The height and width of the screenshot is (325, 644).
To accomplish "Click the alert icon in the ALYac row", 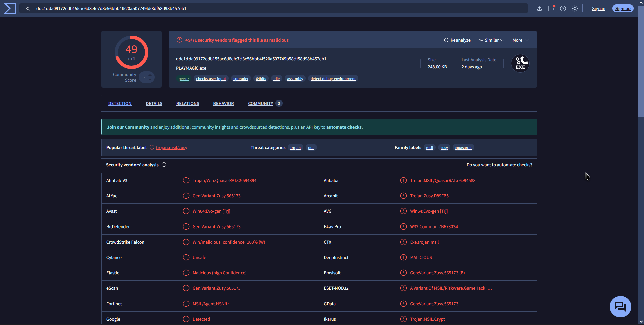I will tap(186, 196).
